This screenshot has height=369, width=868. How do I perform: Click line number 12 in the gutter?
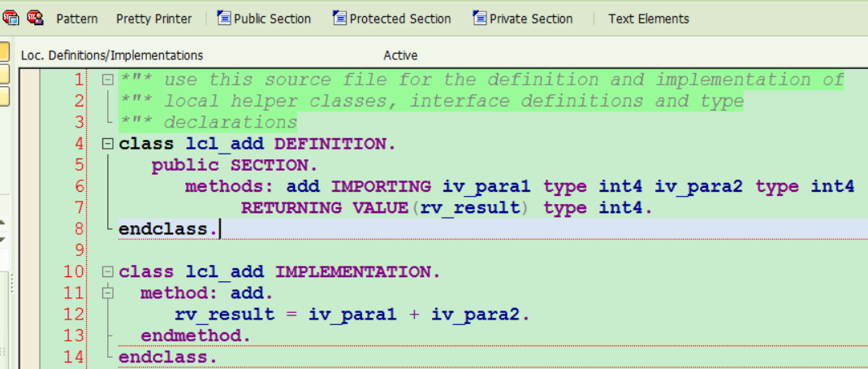[73, 315]
